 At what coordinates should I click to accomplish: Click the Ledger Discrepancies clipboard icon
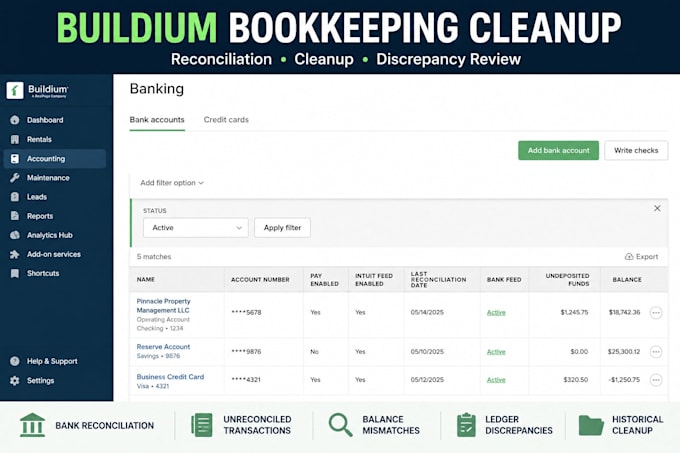[x=466, y=425]
